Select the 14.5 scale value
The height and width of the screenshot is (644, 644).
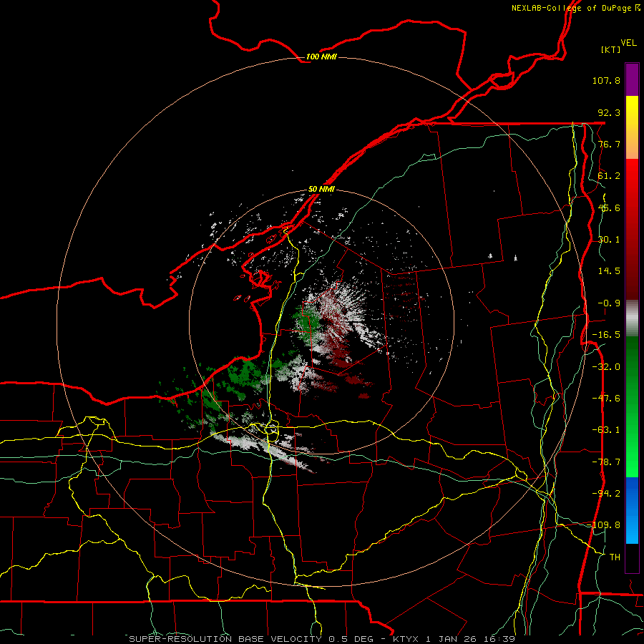pos(609,271)
